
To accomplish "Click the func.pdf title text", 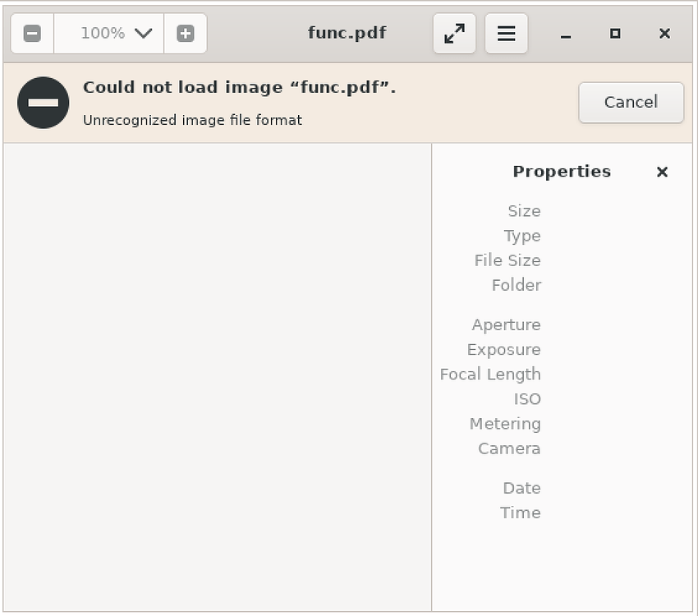I will click(347, 33).
